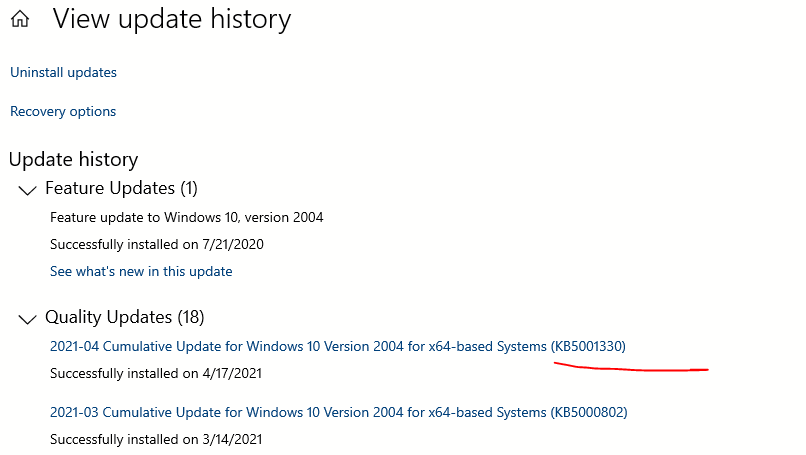
Task: Collapse the Quality Updates chevron
Action: [27, 319]
